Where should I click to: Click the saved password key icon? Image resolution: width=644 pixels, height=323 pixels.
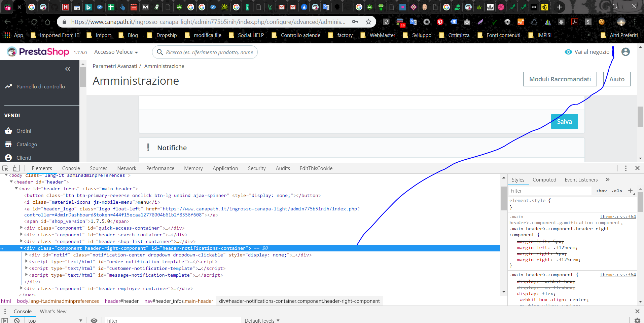pyautogui.click(x=355, y=22)
